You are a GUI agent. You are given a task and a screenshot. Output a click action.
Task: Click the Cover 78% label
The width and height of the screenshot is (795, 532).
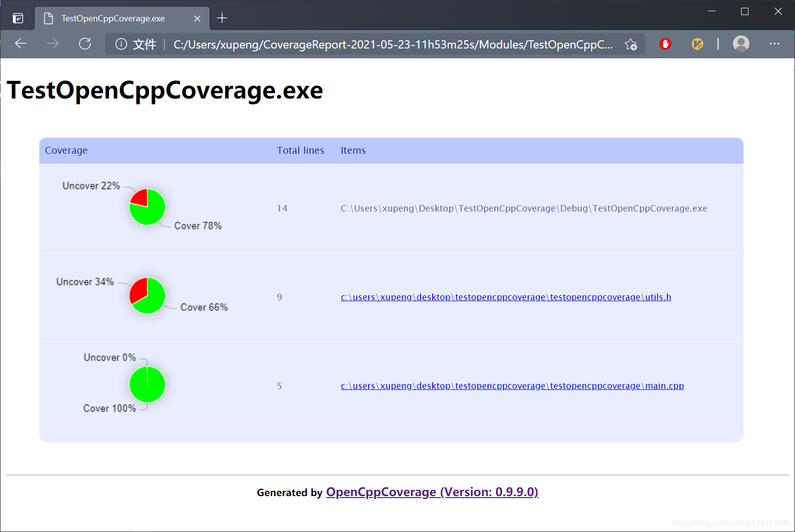[198, 226]
